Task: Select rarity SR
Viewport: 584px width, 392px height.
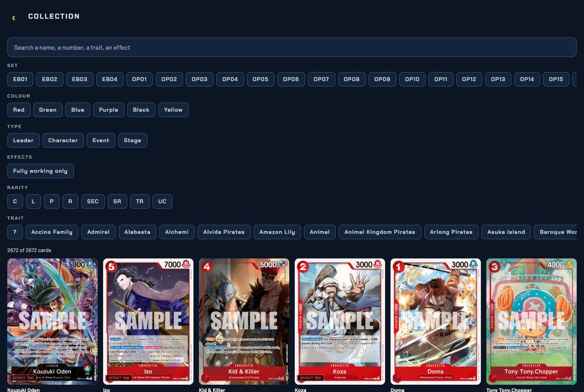Action: click(117, 201)
